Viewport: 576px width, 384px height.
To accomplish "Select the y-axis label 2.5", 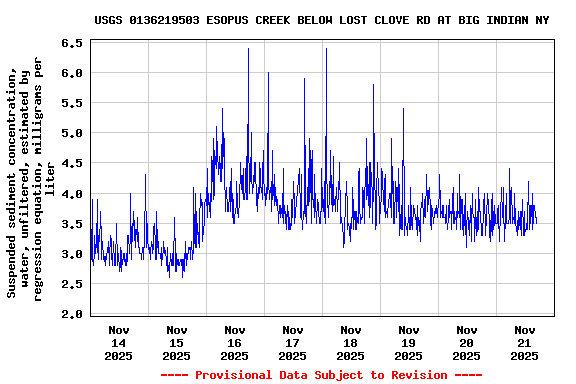I will [72, 284].
